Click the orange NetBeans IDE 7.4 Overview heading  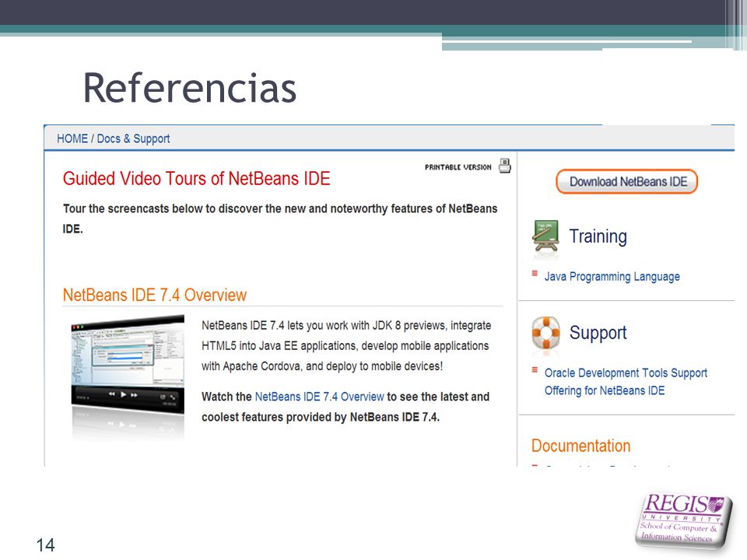point(155,295)
